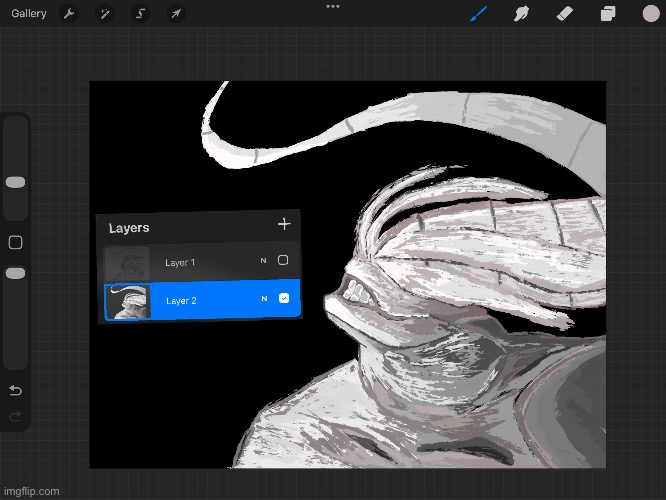The height and width of the screenshot is (500, 666).
Task: Go back to the Gallery
Action: [x=29, y=14]
